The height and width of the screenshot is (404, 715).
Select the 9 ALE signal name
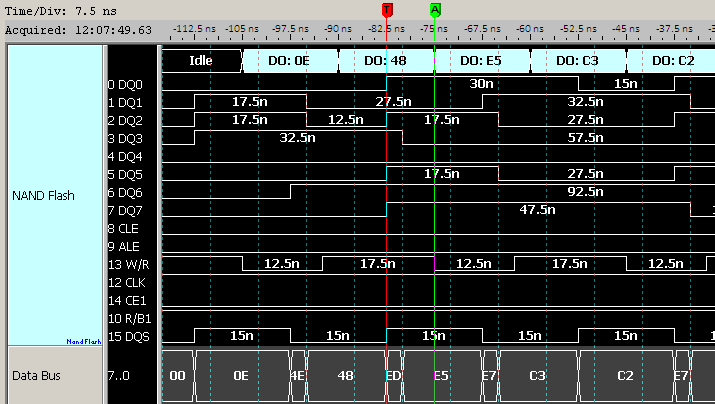[x=124, y=247]
